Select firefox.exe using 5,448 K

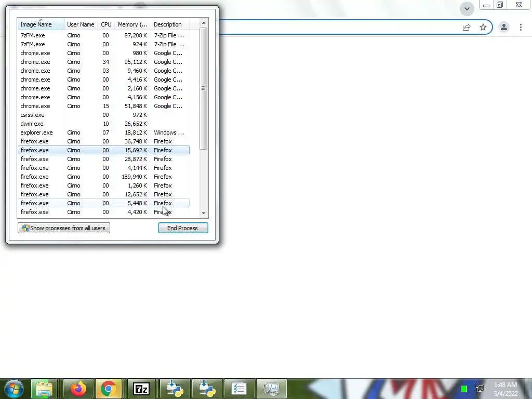click(103, 203)
